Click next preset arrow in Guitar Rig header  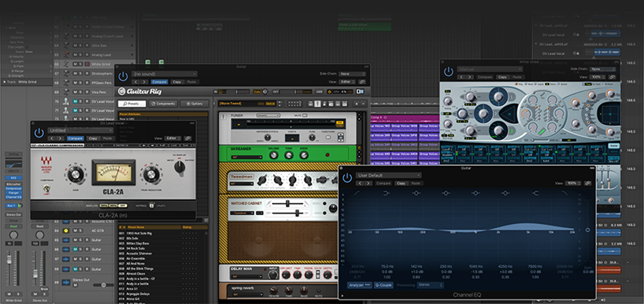coord(144,82)
